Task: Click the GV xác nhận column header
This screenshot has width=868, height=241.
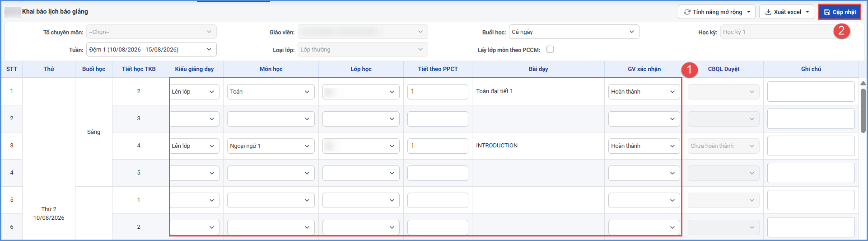Action: point(644,69)
